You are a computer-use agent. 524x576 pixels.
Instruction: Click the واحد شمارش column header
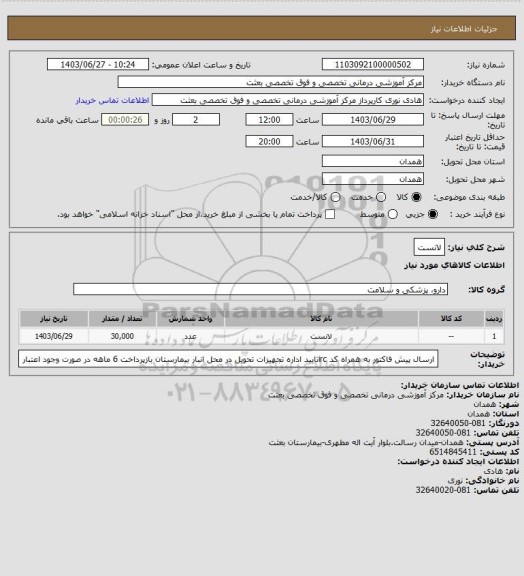[x=190, y=319]
